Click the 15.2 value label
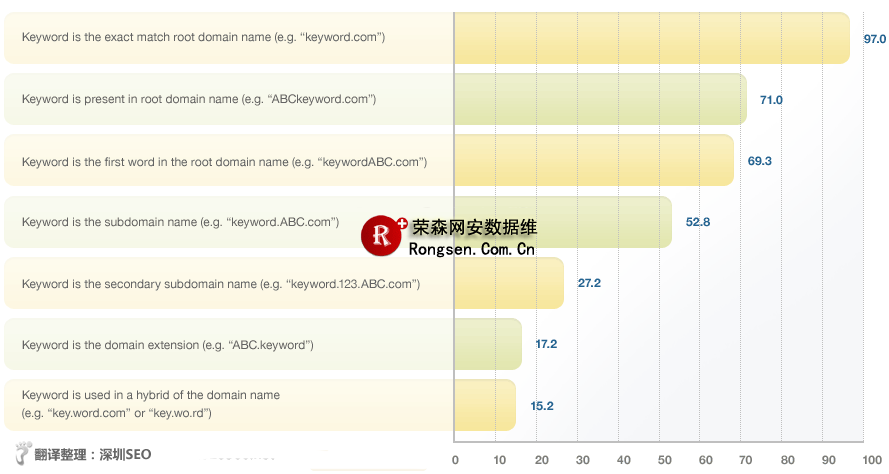Screen dimensions: 889x474 coord(541,406)
